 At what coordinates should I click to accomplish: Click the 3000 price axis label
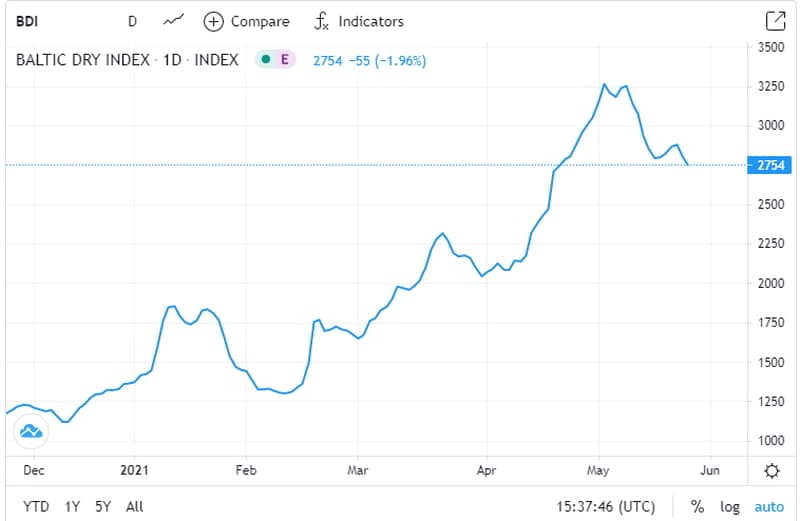click(x=771, y=126)
